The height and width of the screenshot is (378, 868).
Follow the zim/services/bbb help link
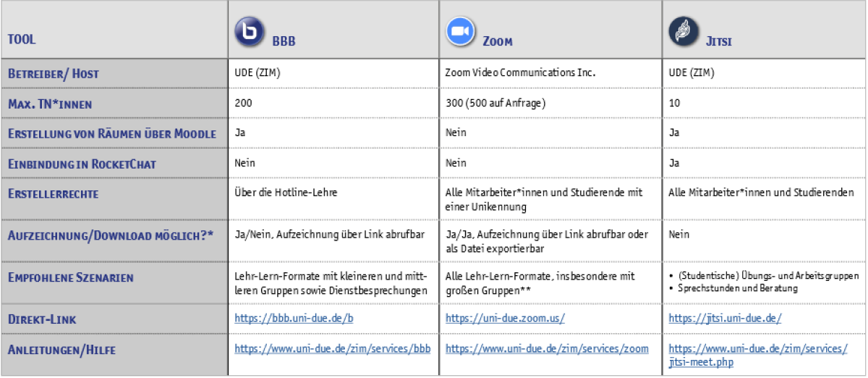tap(332, 348)
